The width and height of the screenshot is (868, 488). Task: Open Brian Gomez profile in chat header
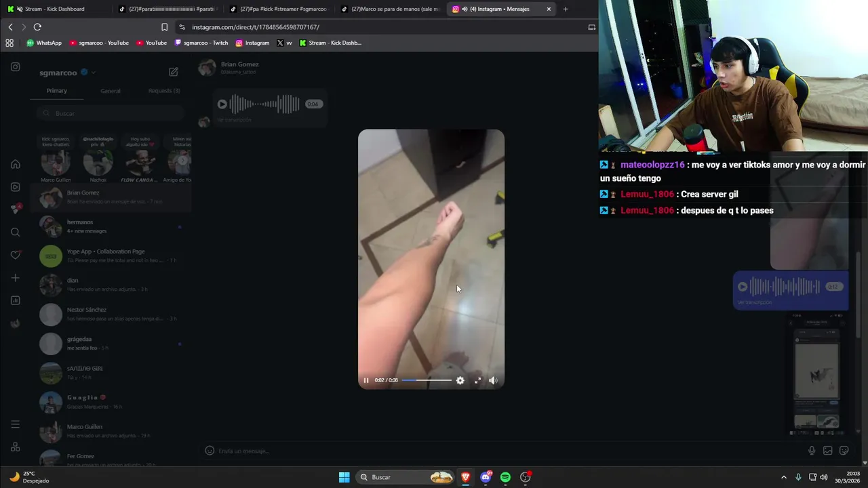coord(229,67)
